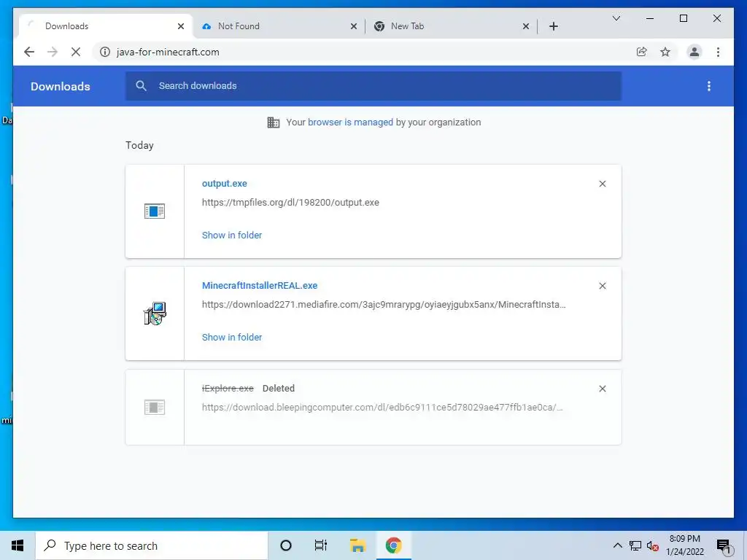Screen dimensions: 747x560
Task: Click the mediafire download URL text
Action: coord(384,304)
